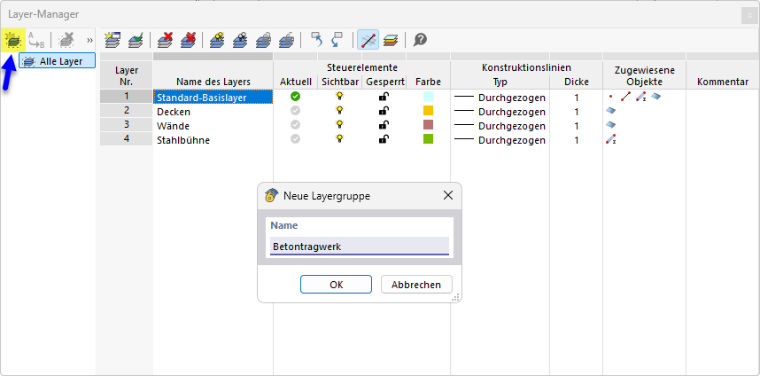Select the Alle Layer tree item
The height and width of the screenshot is (376, 760).
tap(57, 61)
